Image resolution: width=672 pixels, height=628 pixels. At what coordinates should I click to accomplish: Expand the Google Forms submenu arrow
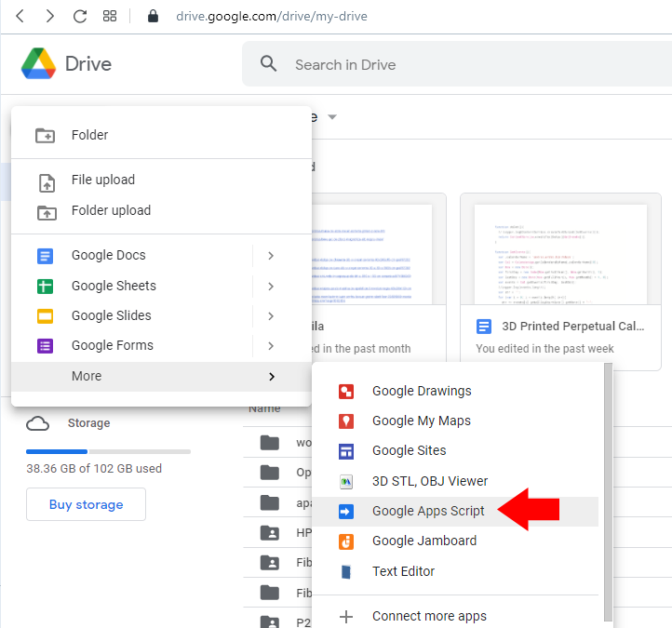pyautogui.click(x=271, y=346)
